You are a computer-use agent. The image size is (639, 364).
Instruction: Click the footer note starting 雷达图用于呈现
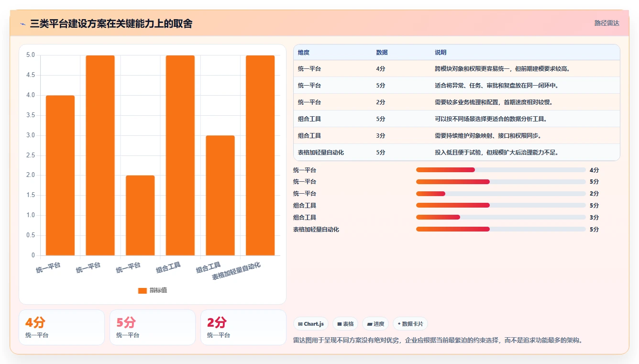(438, 341)
